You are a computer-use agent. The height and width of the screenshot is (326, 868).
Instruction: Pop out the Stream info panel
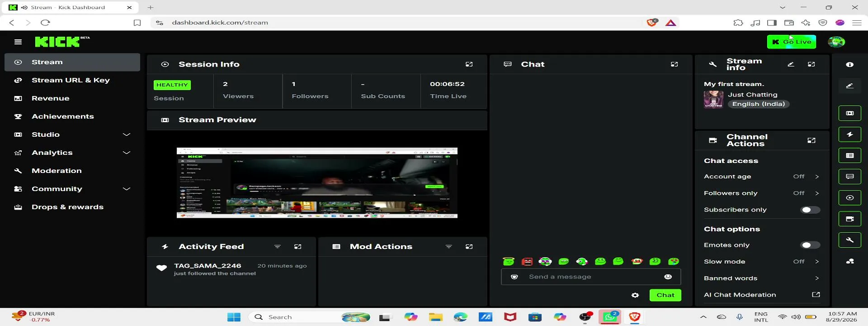[811, 64]
